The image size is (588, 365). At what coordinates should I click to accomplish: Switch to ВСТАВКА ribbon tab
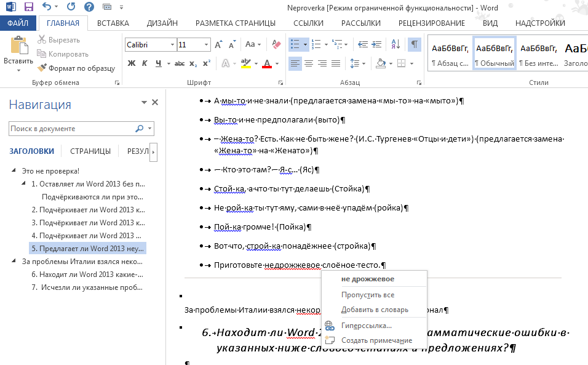click(x=113, y=23)
